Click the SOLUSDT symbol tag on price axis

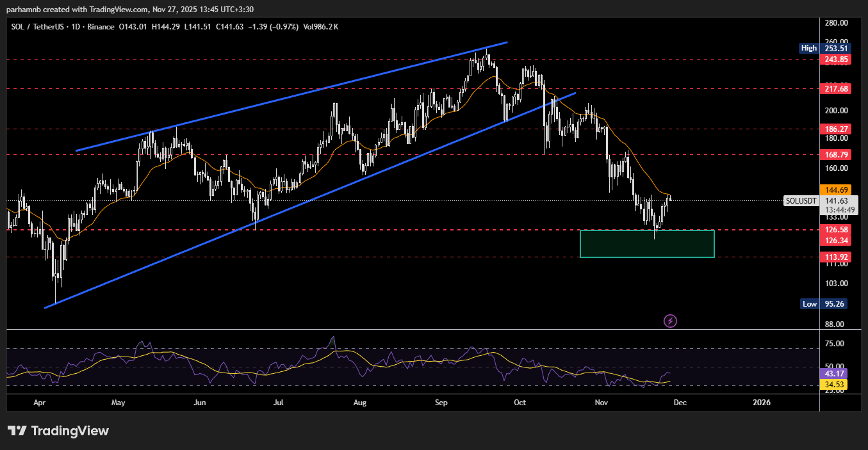[801, 201]
